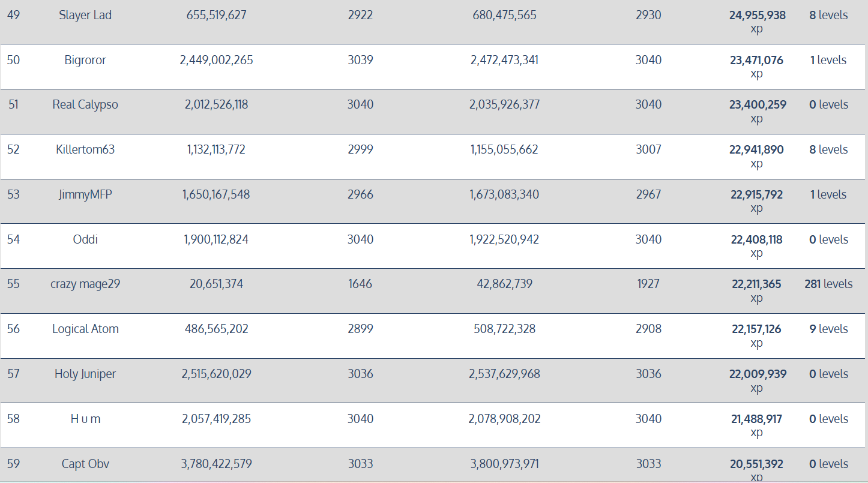The height and width of the screenshot is (483, 868).
Task: Open Capt Obv player entry
Action: click(85, 464)
